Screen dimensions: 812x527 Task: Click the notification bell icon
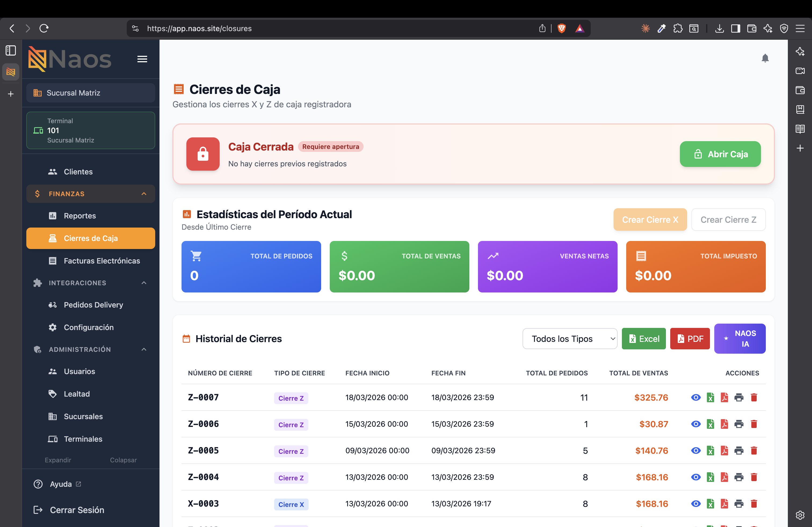[765, 58]
